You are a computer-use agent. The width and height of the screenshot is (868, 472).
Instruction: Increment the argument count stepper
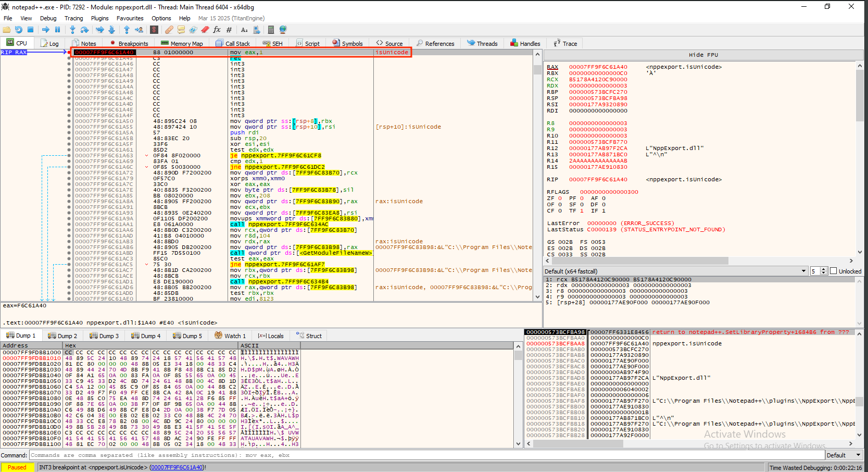tap(824, 268)
